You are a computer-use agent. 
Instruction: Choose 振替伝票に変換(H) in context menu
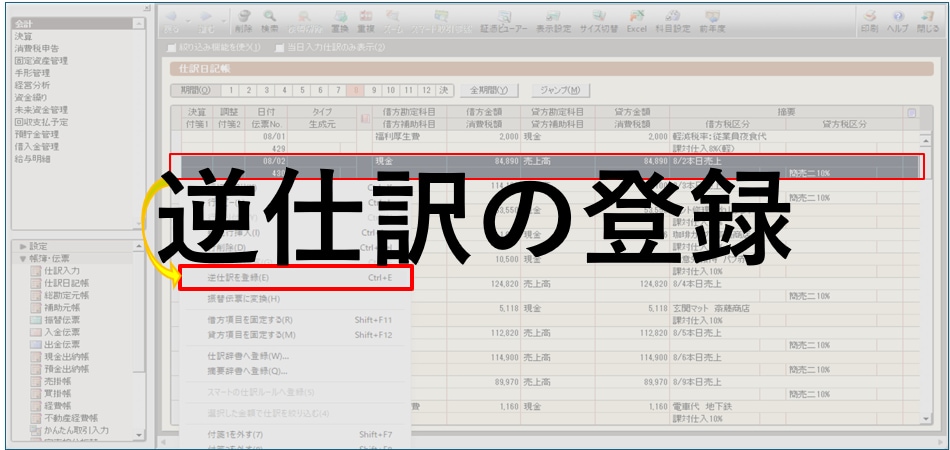(x=243, y=298)
